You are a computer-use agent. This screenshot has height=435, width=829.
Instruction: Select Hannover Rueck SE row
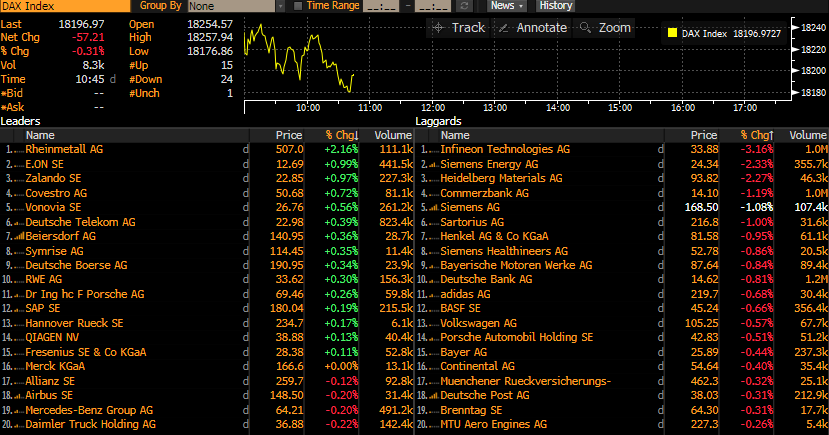point(206,323)
